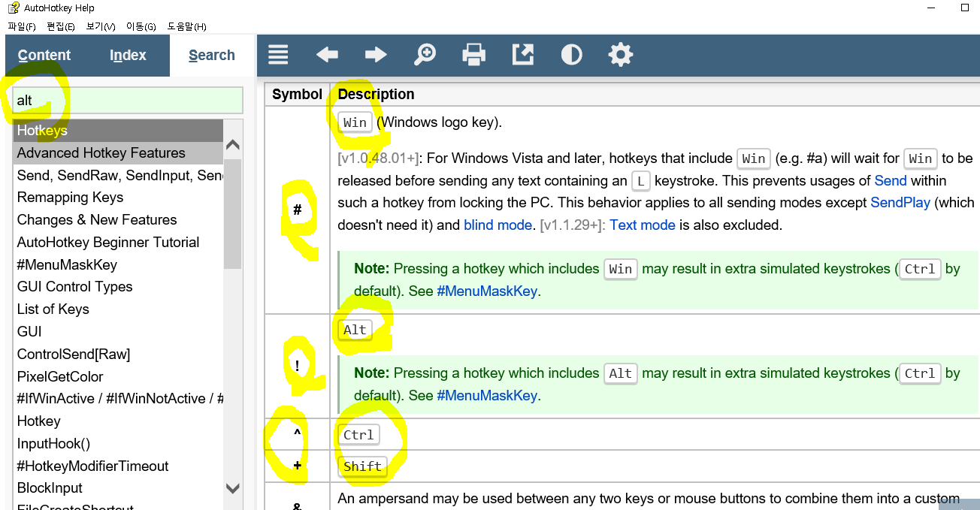Click the ^ symbol cell

298,435
